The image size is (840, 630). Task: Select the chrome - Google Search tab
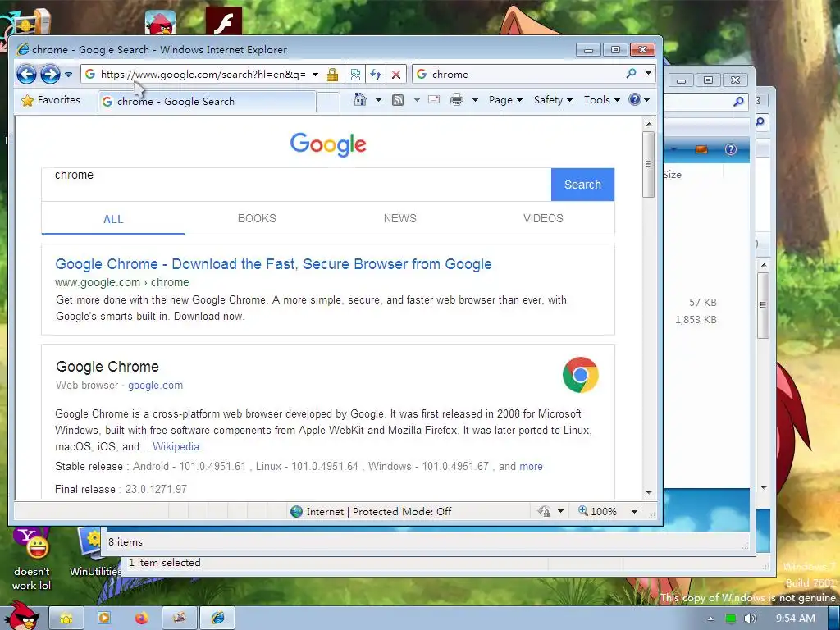(207, 101)
